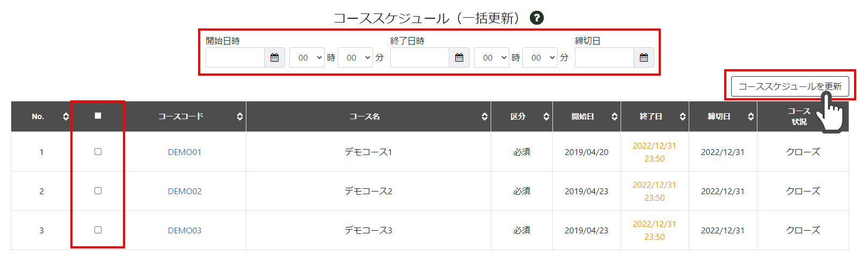Sort by コースコード column arrows
Screen dimensions: 868x272
coord(239,116)
